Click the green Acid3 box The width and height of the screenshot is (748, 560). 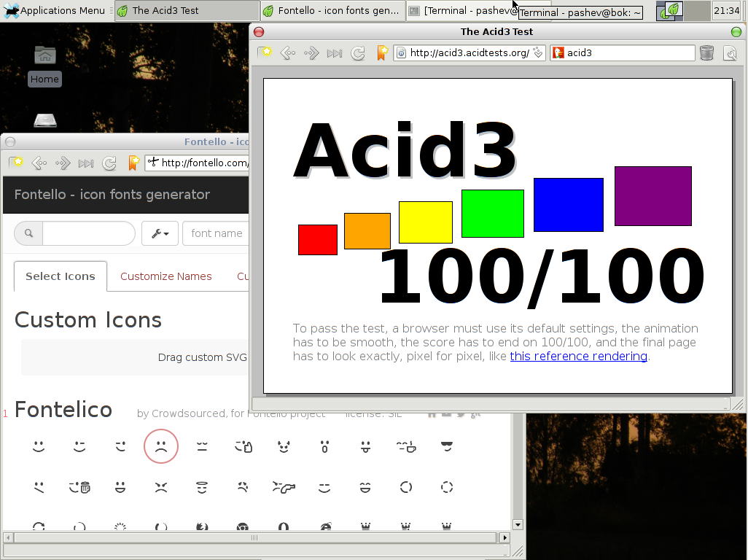[x=493, y=214]
